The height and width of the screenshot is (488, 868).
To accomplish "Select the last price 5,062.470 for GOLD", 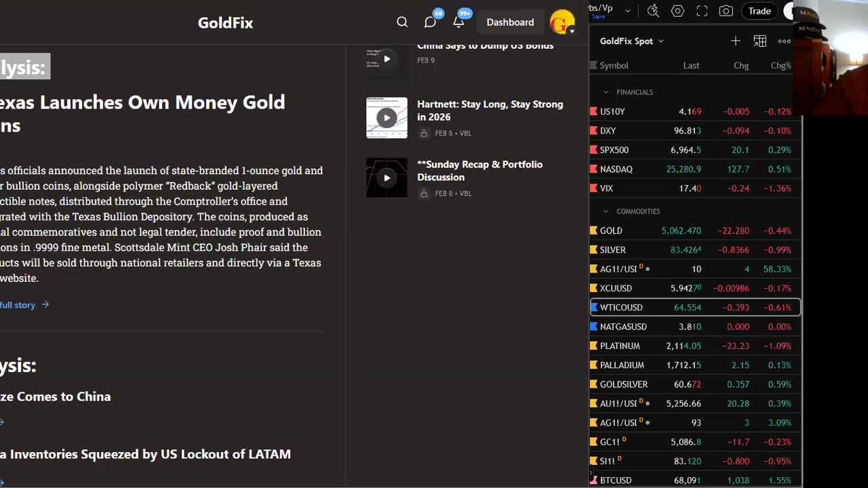I will 681,230.
